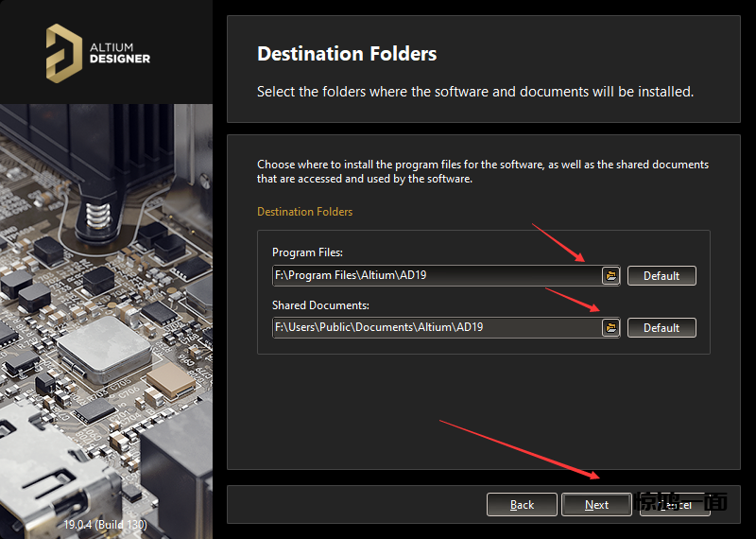Reset Shared Documents path with Default button
Viewport: 756px width, 539px height.
coord(661,327)
